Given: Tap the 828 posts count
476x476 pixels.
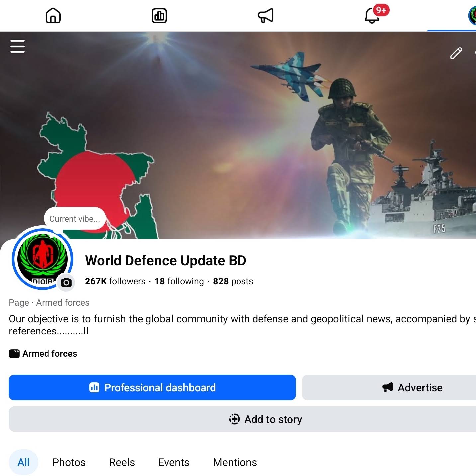Looking at the screenshot, I should pos(233,281).
